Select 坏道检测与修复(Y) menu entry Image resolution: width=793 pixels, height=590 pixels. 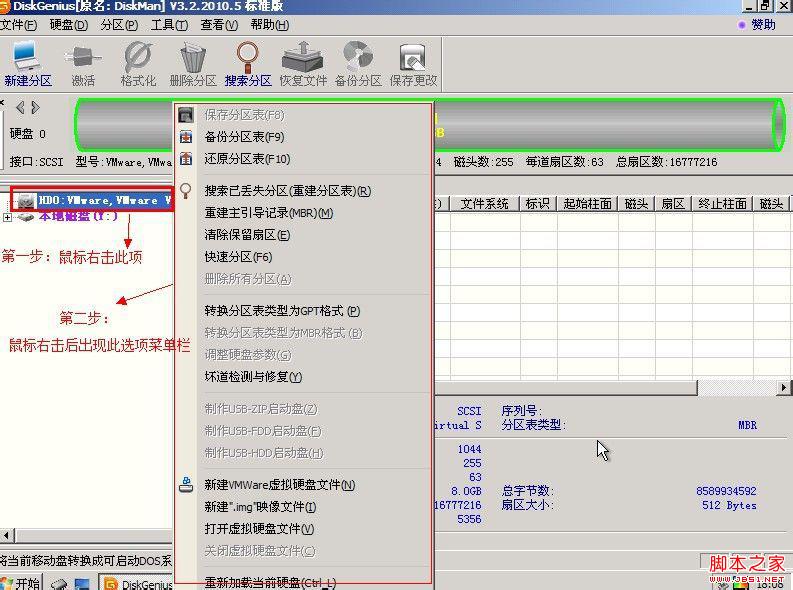302,377
